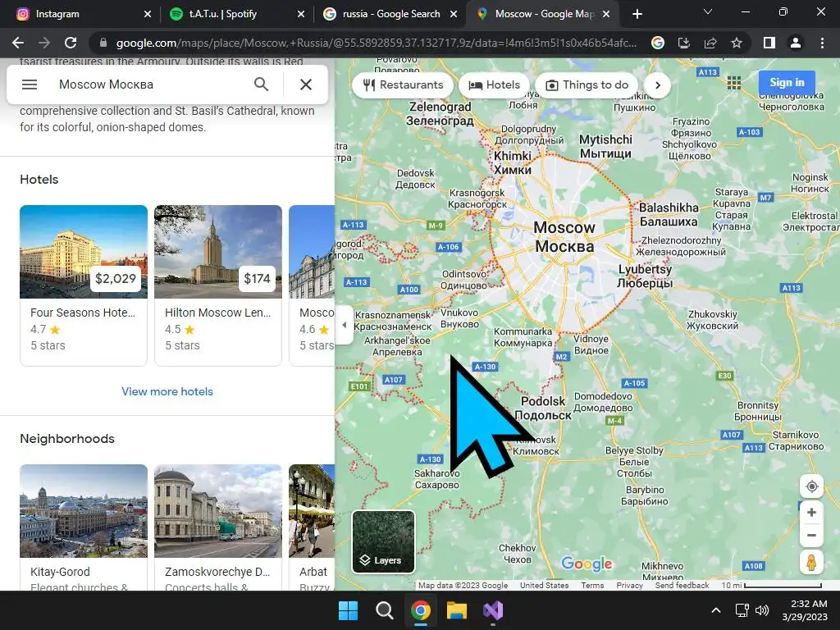Go forward with the browser arrow
840x630 pixels.
[x=44, y=43]
